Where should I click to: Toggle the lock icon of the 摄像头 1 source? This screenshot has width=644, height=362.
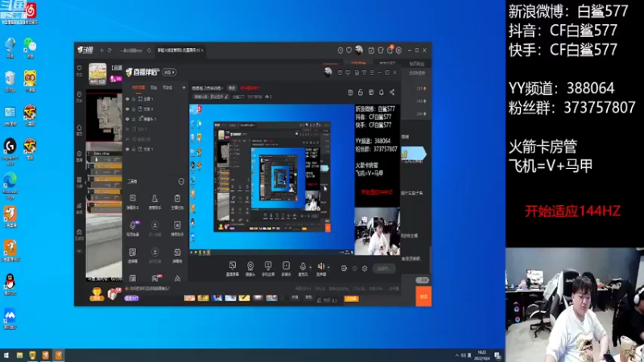click(134, 119)
